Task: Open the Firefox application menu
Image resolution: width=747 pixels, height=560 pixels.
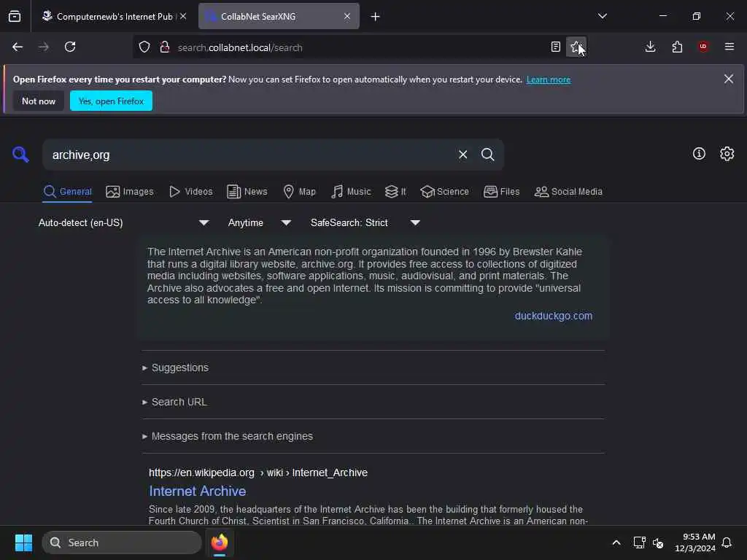Action: (729, 47)
